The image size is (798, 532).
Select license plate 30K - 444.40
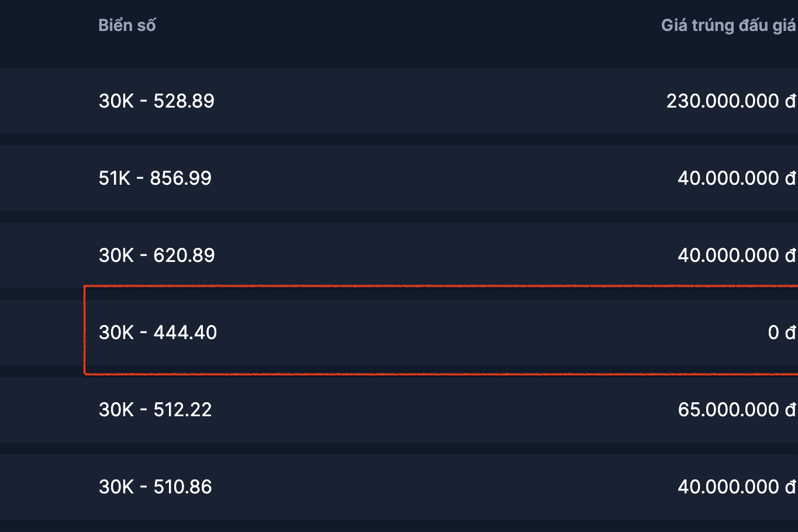click(158, 333)
